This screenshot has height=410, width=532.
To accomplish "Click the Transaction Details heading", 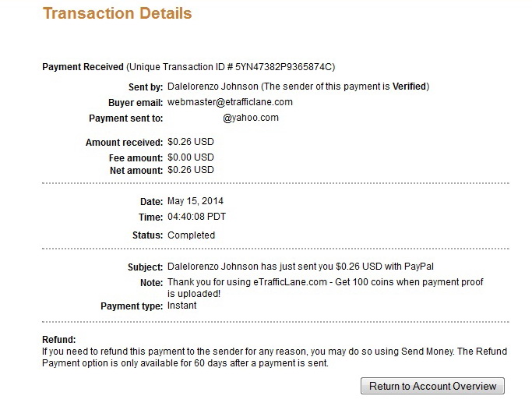I will [x=118, y=13].
